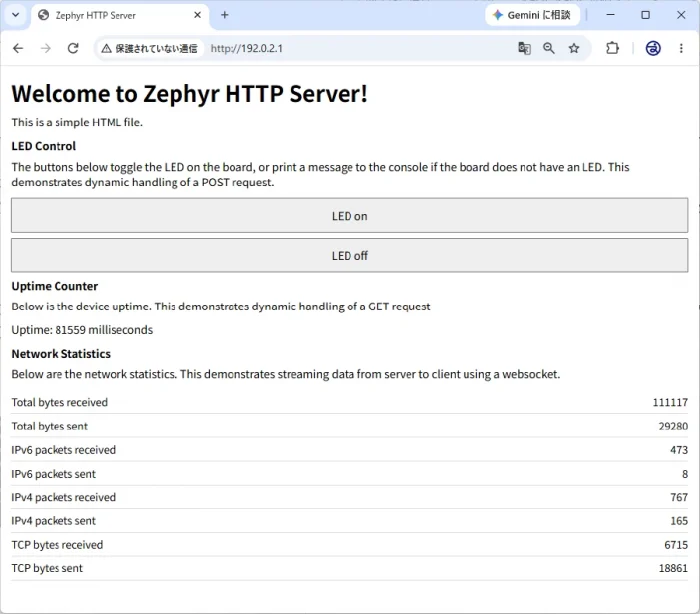Click the 'LED Control' heading

pos(44,146)
